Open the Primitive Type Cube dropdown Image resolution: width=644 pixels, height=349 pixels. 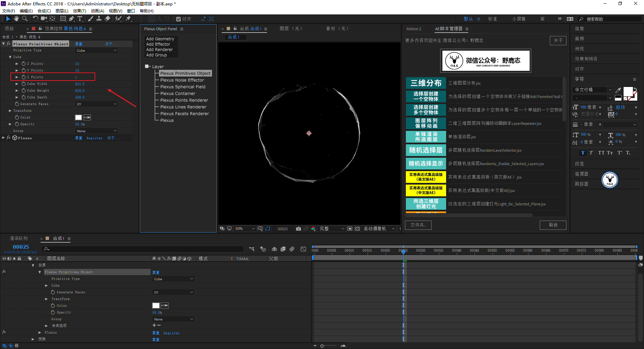click(x=96, y=50)
